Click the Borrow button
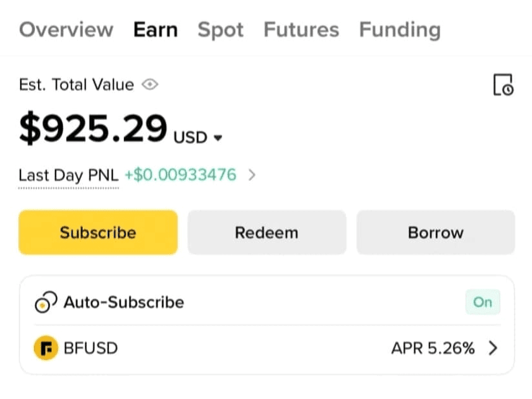Viewport: 532px width, 399px height. (436, 232)
